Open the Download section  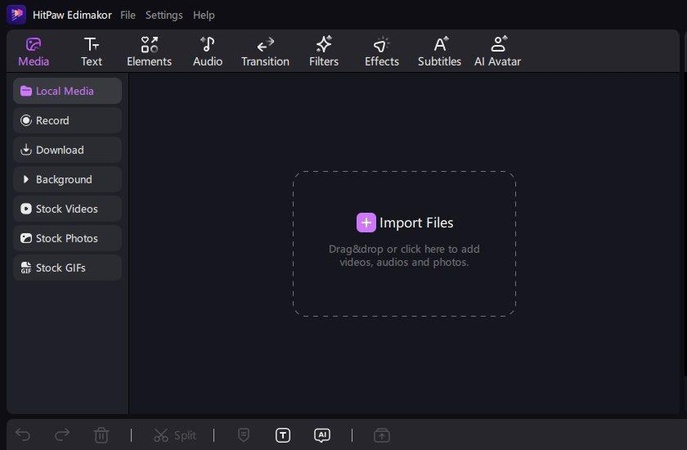(x=67, y=150)
